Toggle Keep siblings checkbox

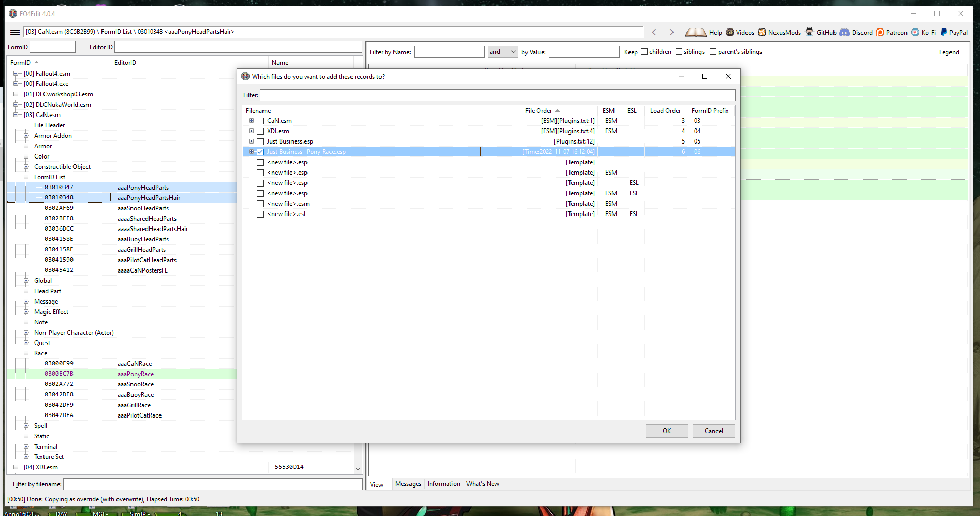pos(679,52)
